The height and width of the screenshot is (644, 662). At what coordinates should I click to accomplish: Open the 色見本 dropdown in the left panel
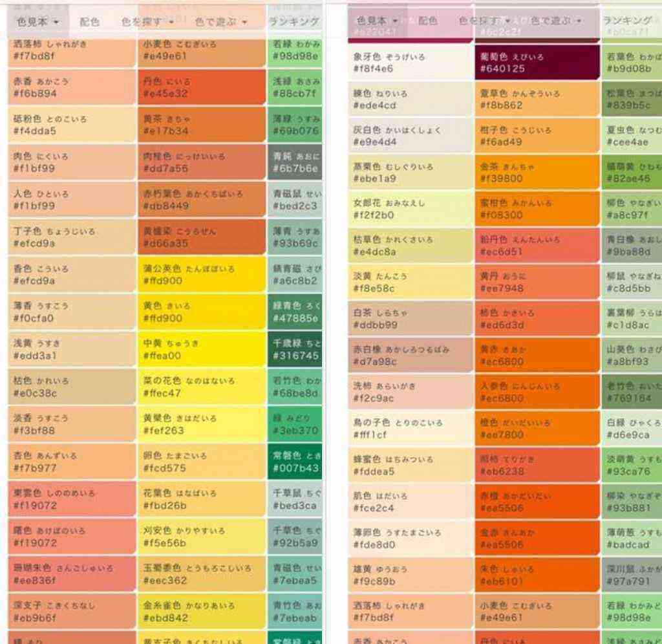(x=37, y=22)
